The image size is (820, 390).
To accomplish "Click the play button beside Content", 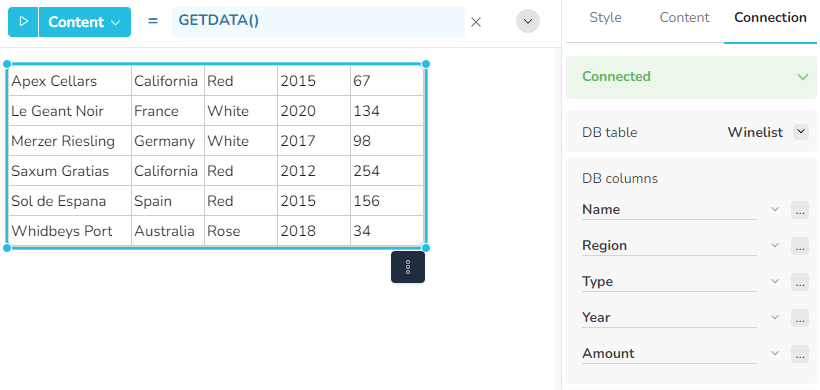I will coord(23,22).
